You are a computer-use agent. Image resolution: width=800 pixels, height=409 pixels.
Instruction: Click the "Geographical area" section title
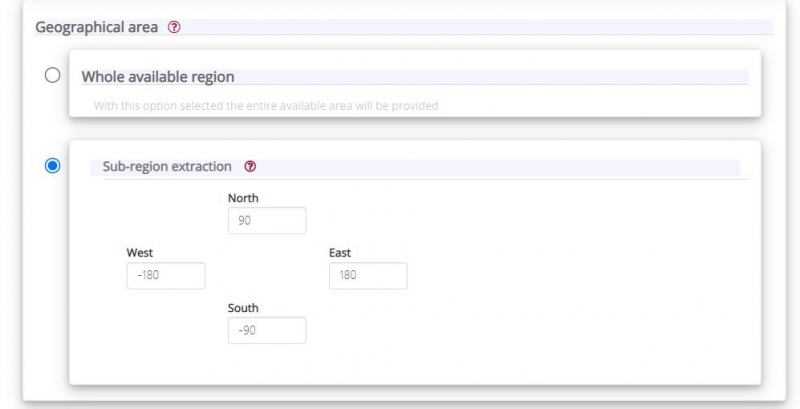(x=97, y=27)
